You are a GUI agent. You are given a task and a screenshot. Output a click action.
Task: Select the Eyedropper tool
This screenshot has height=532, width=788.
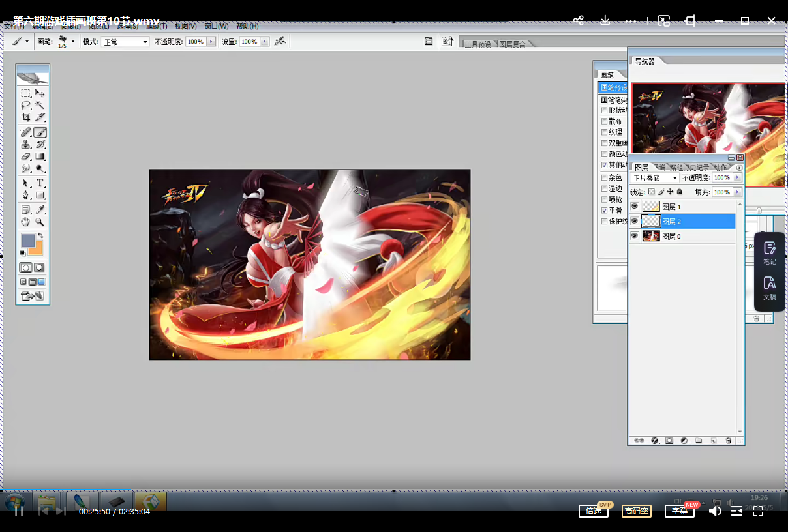click(x=40, y=210)
